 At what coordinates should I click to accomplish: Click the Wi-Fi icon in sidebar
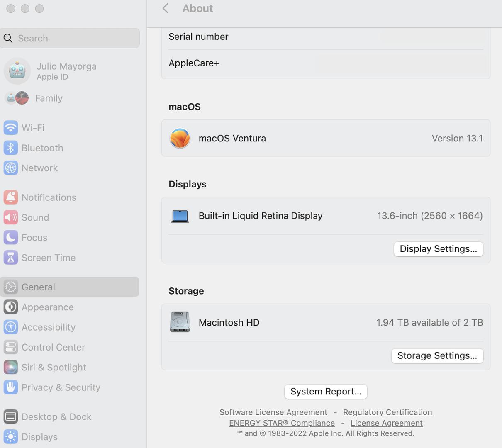(11, 128)
